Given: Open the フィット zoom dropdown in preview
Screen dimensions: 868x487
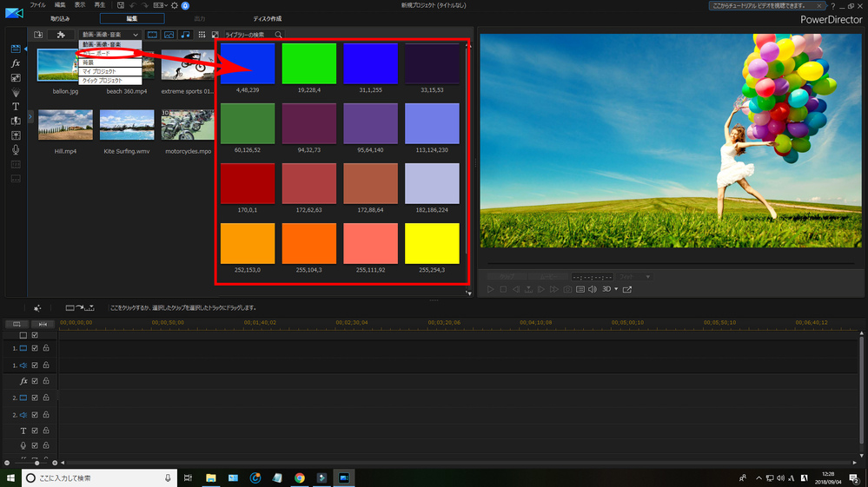Looking at the screenshot, I should 633,277.
